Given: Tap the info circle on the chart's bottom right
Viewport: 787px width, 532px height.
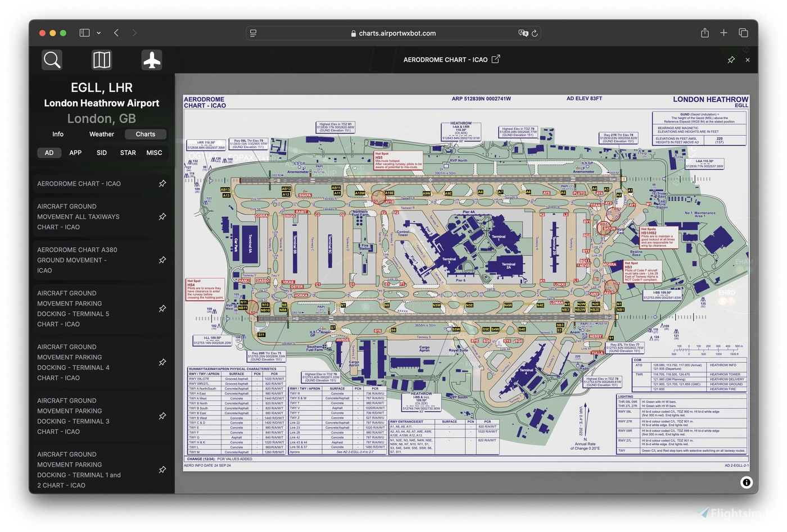Looking at the screenshot, I should [747, 482].
